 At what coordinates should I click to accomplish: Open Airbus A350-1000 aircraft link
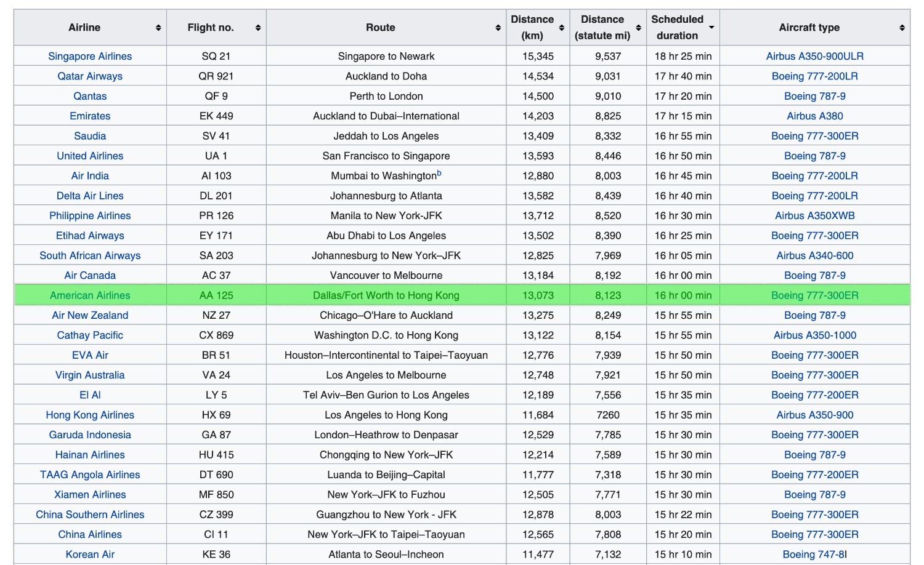pos(815,335)
